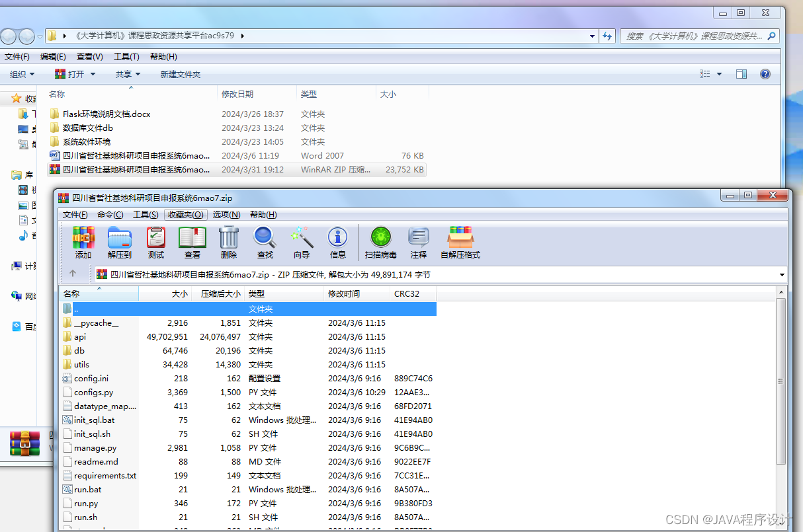Viewport: 803px width, 532px height.
Task: Open the view options dropdown arrow
Action: pyautogui.click(x=720, y=74)
